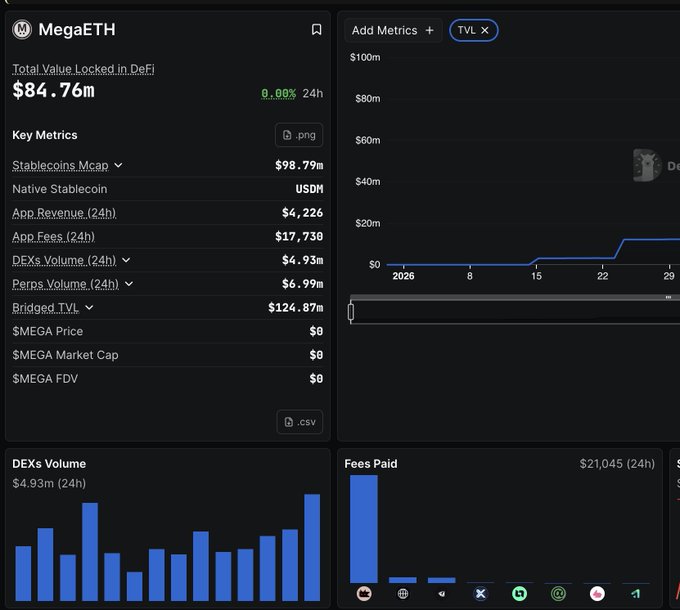Expand the Perps Volume (24h) row
Image resolution: width=680 pixels, height=610 pixels.
coord(129,284)
